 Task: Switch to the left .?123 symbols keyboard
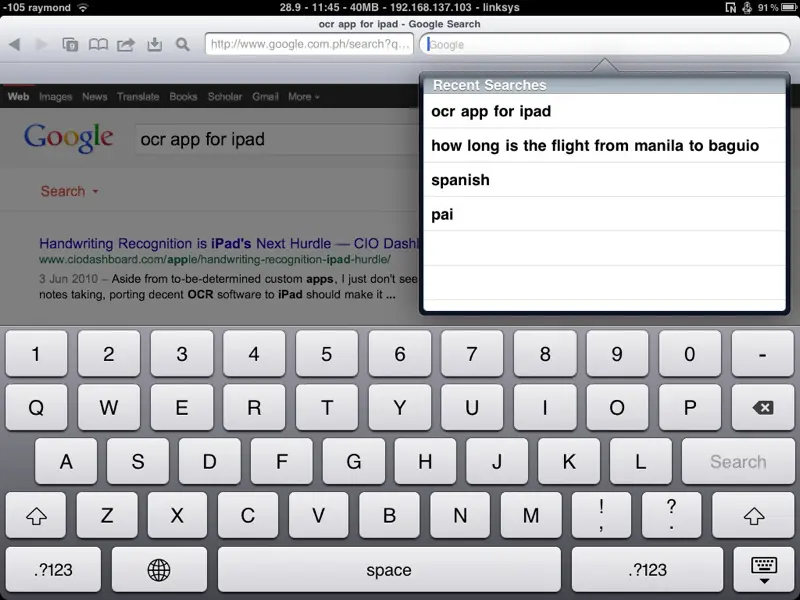(53, 570)
